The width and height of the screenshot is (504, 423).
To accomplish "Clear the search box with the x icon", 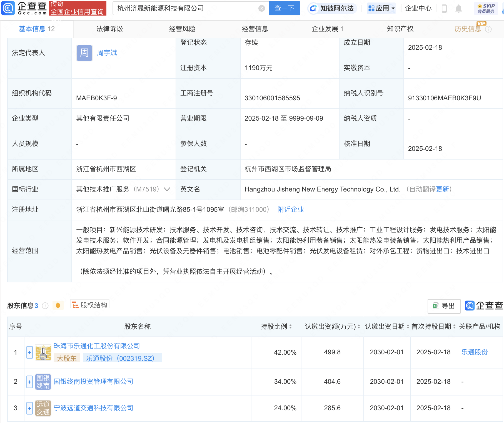I will pyautogui.click(x=261, y=8).
